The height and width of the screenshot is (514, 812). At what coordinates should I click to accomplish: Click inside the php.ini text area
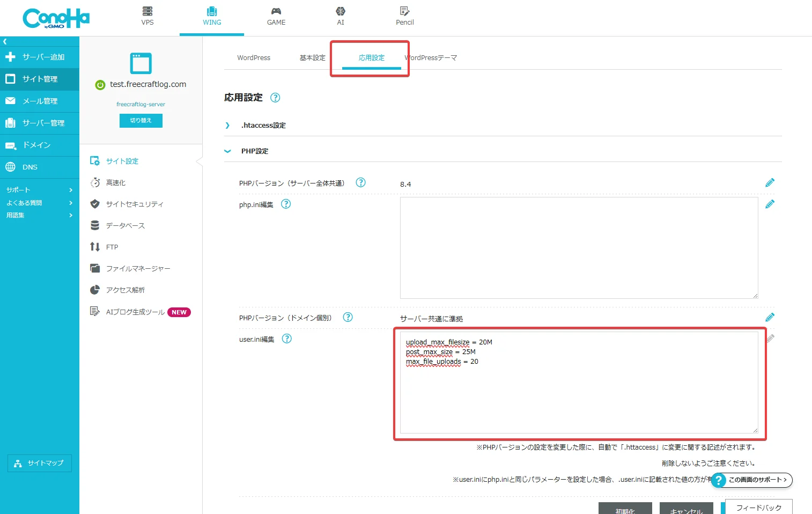tap(579, 248)
